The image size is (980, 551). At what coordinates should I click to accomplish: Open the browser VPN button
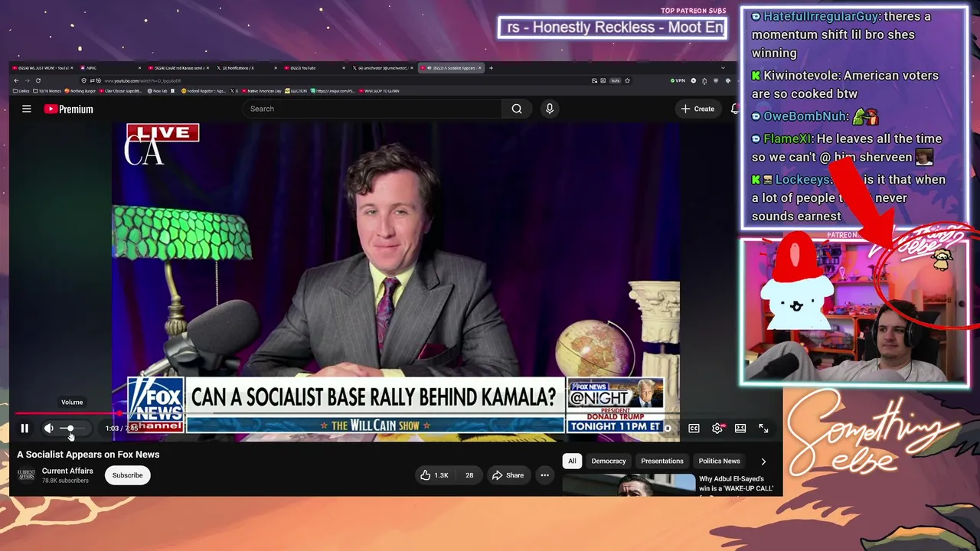pos(678,80)
